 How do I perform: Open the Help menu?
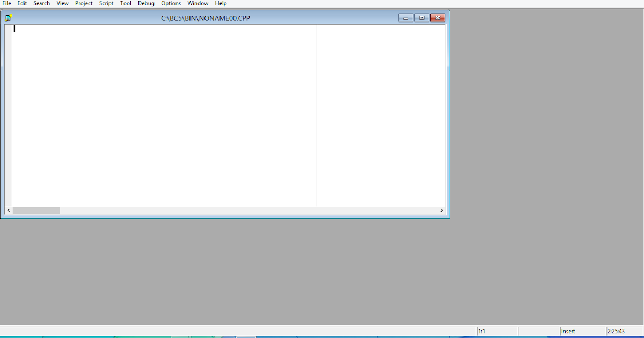click(x=221, y=3)
